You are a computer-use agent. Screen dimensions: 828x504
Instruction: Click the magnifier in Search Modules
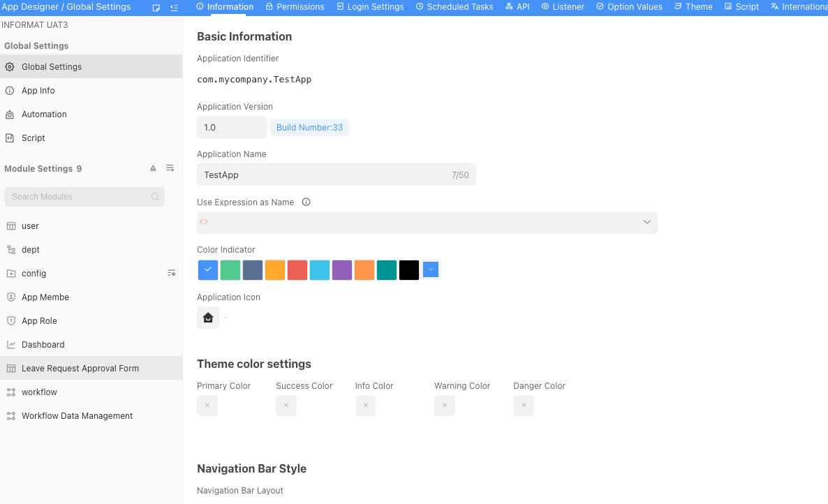tap(155, 197)
